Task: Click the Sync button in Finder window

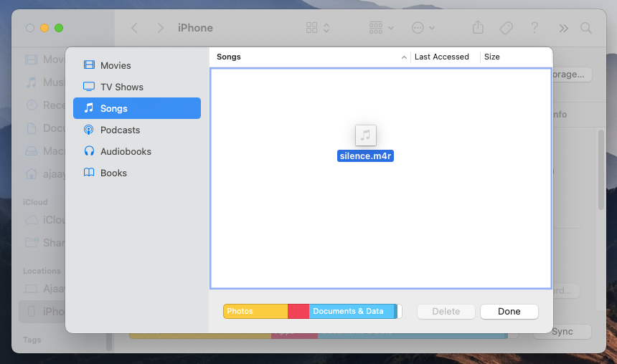Action: [x=562, y=332]
